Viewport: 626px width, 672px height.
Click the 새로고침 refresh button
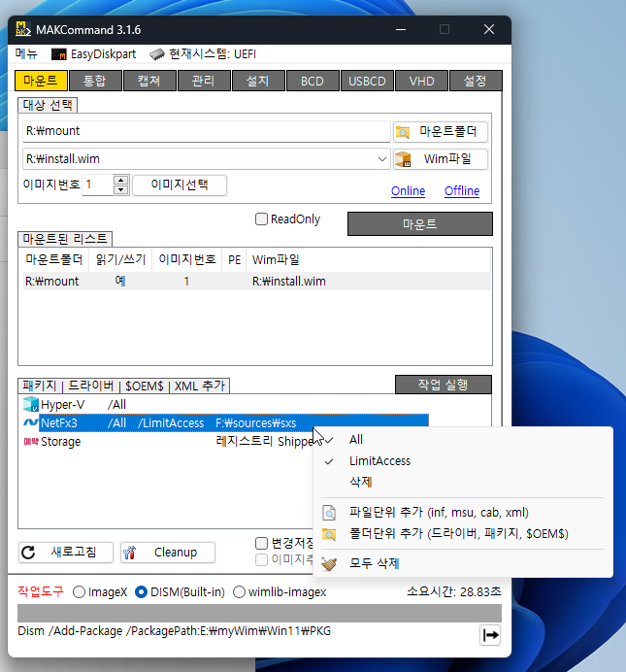(66, 552)
